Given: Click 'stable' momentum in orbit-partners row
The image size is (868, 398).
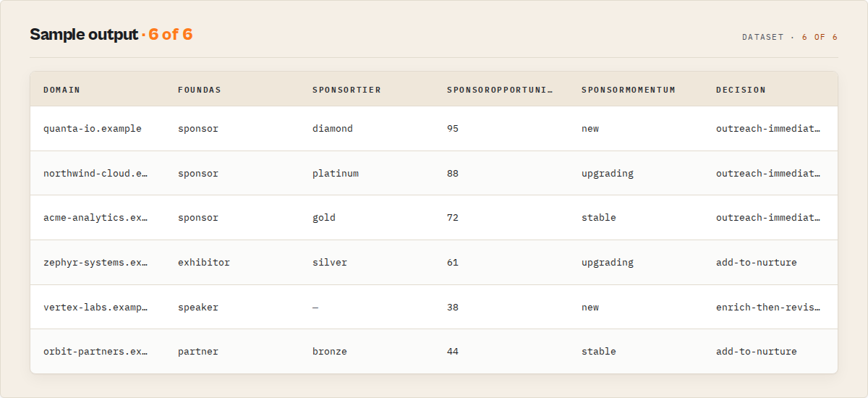Looking at the screenshot, I should (599, 352).
